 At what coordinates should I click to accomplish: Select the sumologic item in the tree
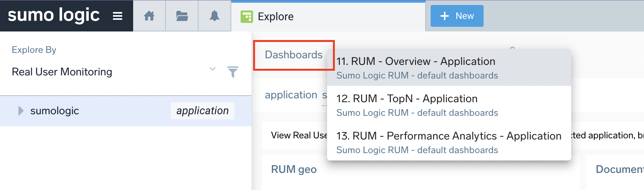point(55,111)
